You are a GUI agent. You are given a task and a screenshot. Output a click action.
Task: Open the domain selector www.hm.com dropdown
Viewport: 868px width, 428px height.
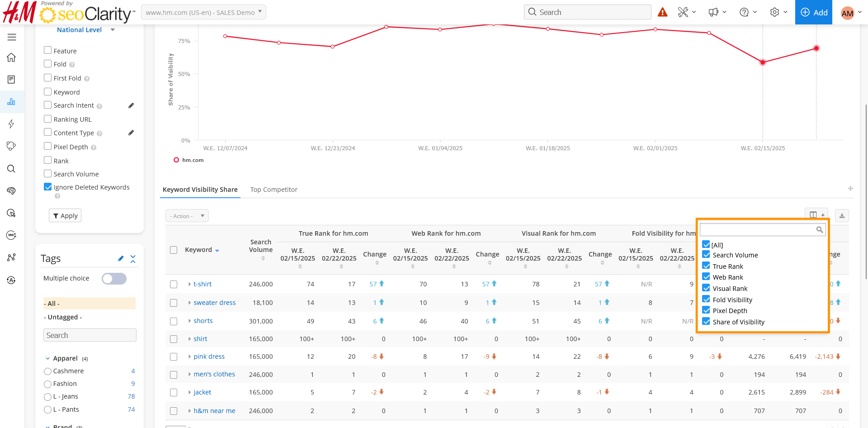pyautogui.click(x=203, y=12)
